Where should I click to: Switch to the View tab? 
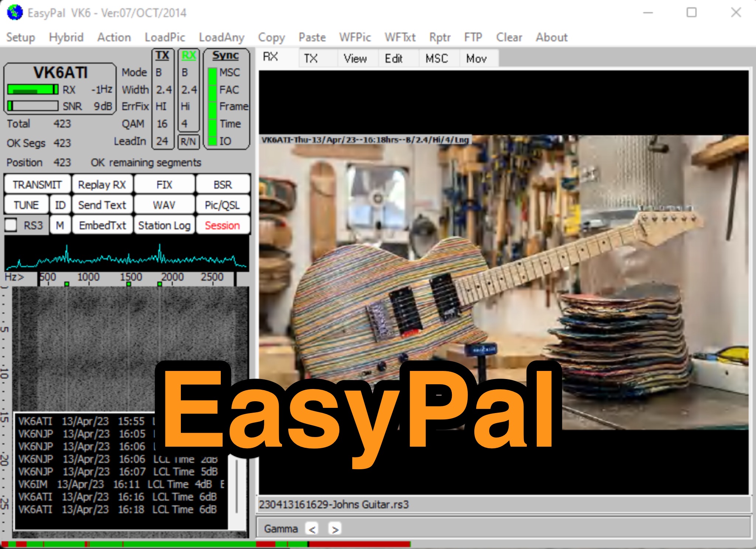pyautogui.click(x=357, y=58)
